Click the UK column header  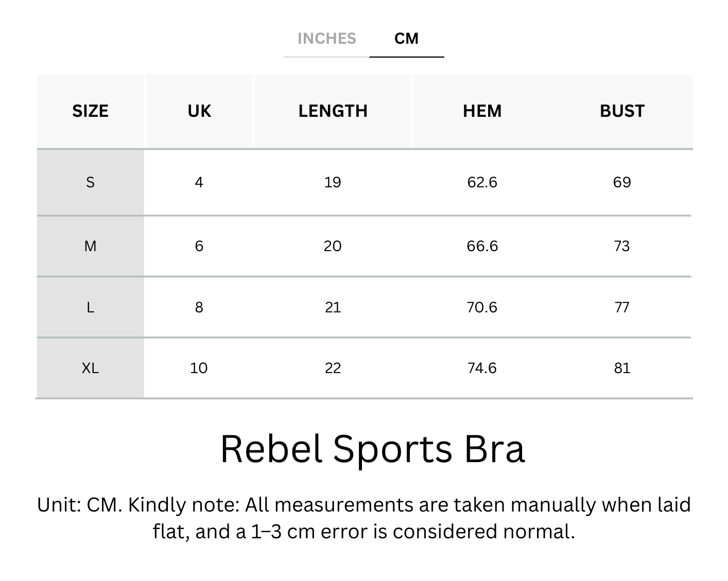[199, 111]
